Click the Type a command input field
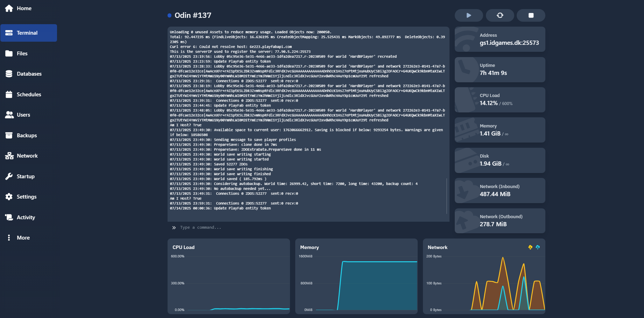The height and width of the screenshot is (318, 644). [x=308, y=228]
